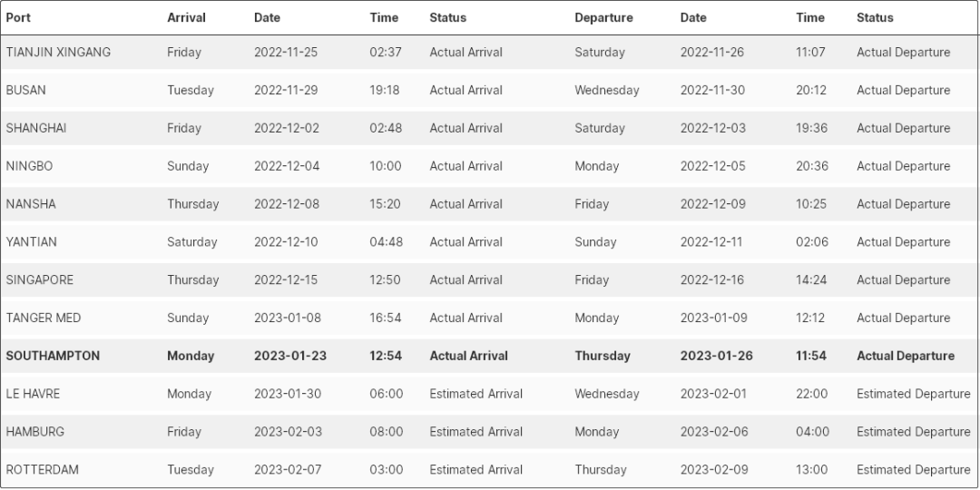The image size is (980, 490).
Task: Click Estimated Departure status for HAMBURG
Action: [x=913, y=432]
